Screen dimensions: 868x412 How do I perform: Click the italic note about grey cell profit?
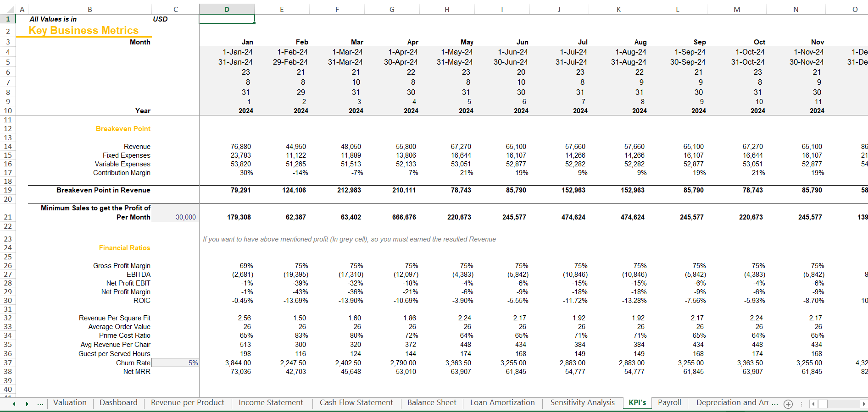[x=349, y=239]
